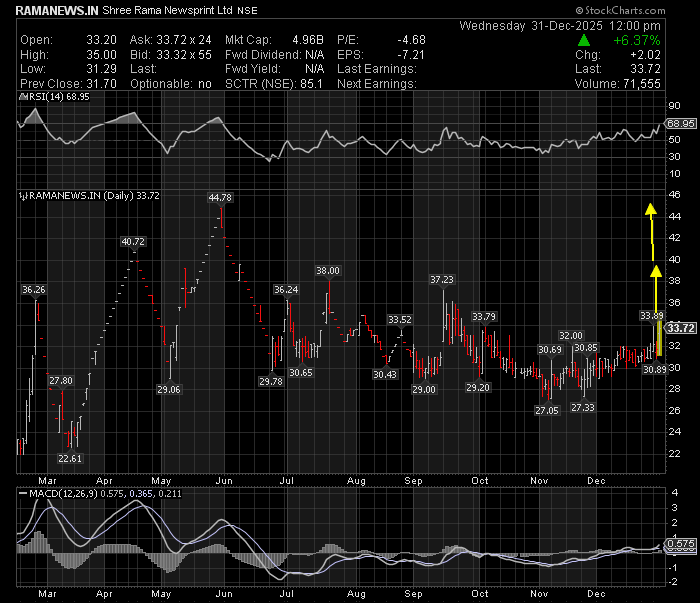Click the 30.89 price label

coord(654,370)
